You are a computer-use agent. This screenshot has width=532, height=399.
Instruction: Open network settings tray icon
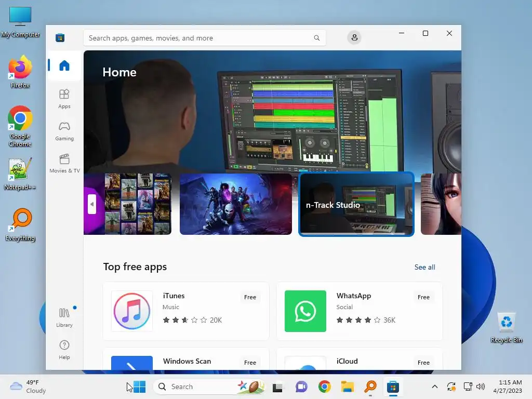468,387
